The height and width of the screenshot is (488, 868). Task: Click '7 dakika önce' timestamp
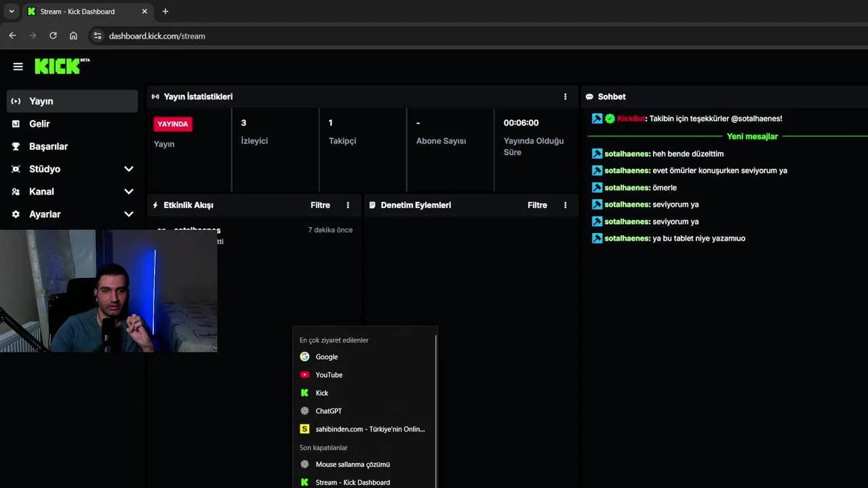point(330,230)
